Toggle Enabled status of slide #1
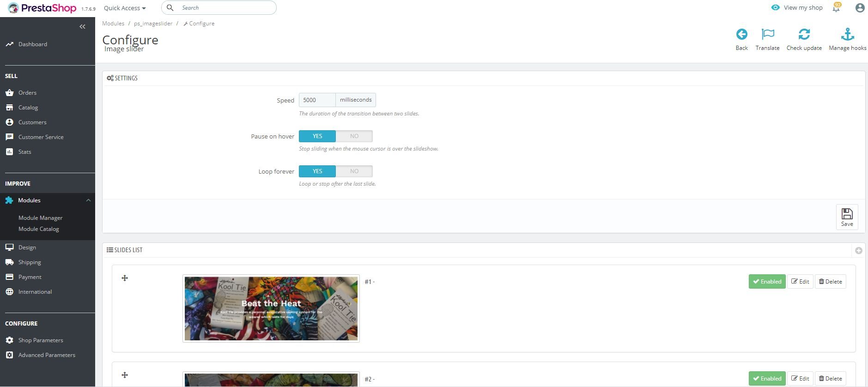This screenshot has height=387, width=868. click(767, 282)
